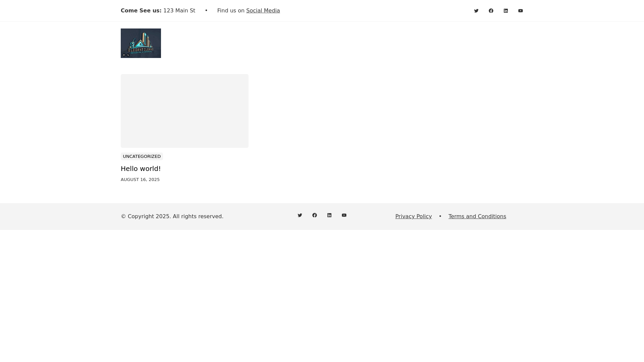Open the YouTube icon in the footer
644x362 pixels.
[x=344, y=215]
